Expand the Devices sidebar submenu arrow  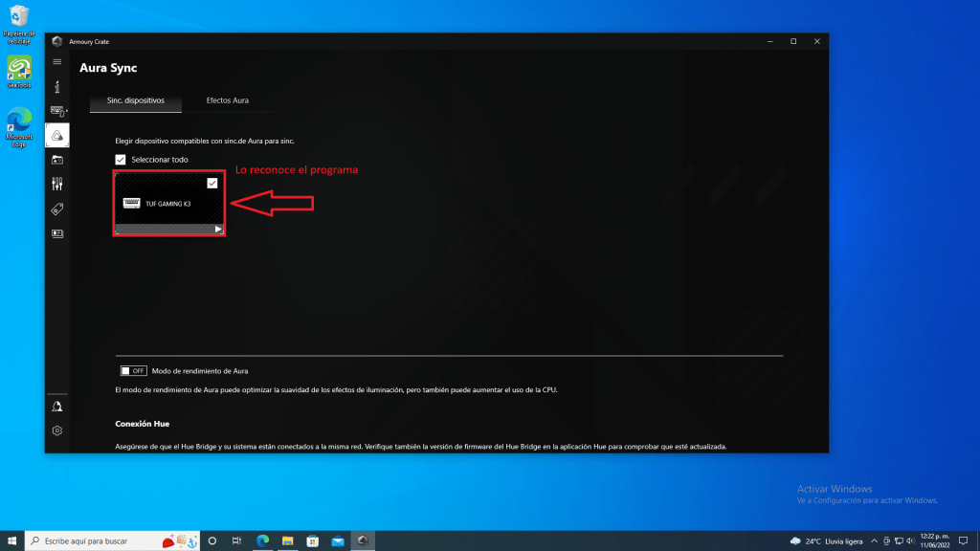(x=66, y=111)
